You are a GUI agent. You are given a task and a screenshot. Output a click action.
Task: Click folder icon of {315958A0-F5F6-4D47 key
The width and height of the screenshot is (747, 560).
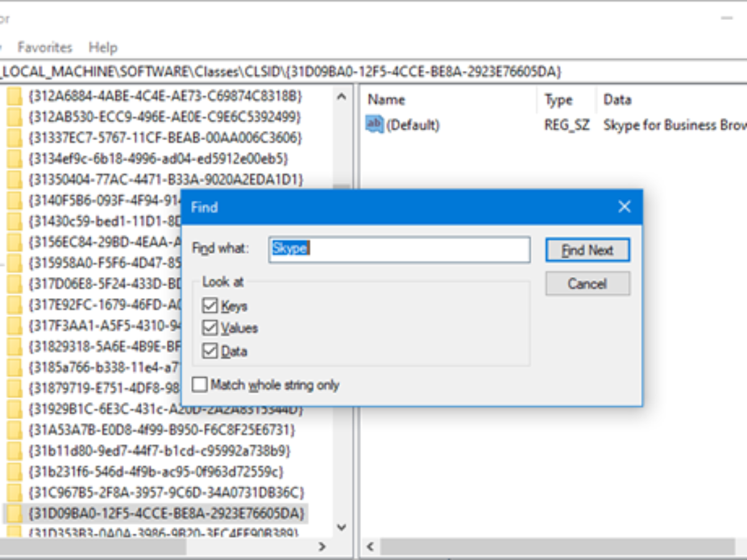tap(14, 263)
